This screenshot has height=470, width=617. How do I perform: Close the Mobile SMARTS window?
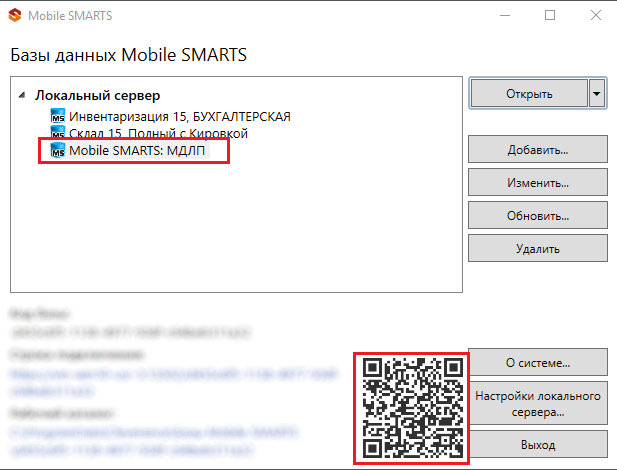pos(596,15)
